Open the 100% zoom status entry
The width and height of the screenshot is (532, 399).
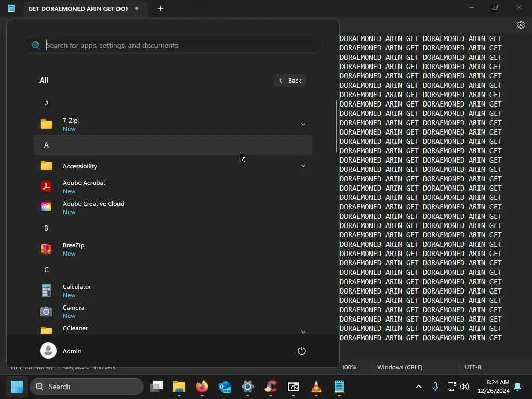349,367
